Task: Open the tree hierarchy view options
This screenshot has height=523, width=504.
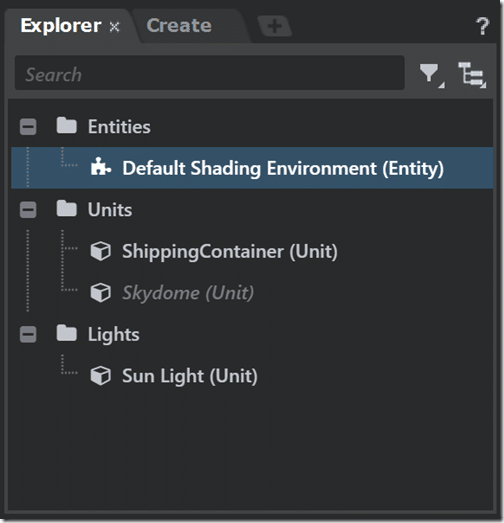Action: [x=472, y=75]
